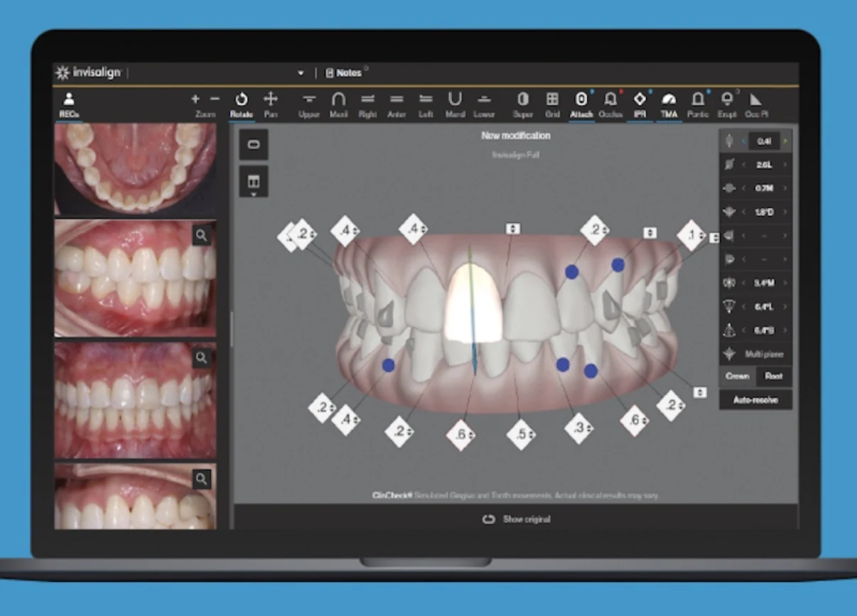This screenshot has height=616, width=857.
Task: Click the invisalign logo
Action: pyautogui.click(x=88, y=72)
